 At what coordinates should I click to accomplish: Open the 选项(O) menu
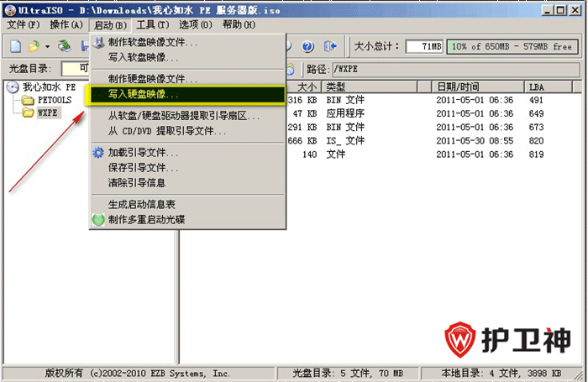click(x=196, y=24)
